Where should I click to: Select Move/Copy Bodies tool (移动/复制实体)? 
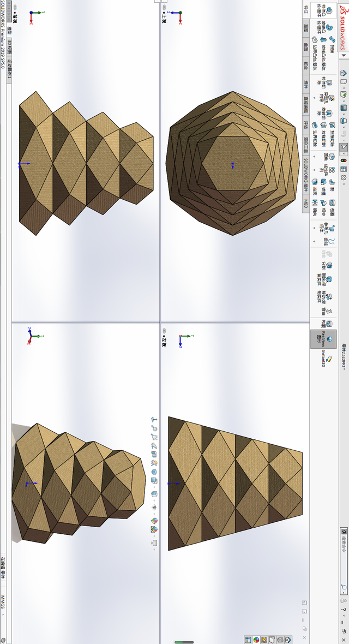[325, 297]
